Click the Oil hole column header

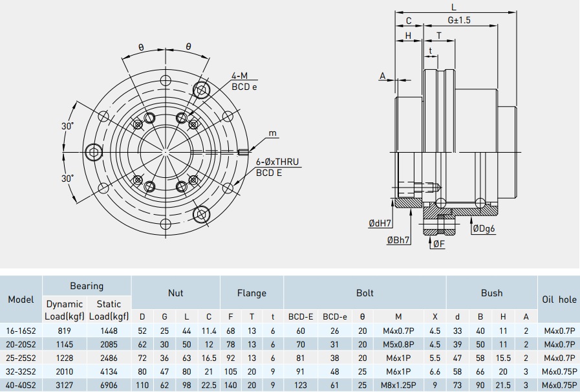[558, 299]
